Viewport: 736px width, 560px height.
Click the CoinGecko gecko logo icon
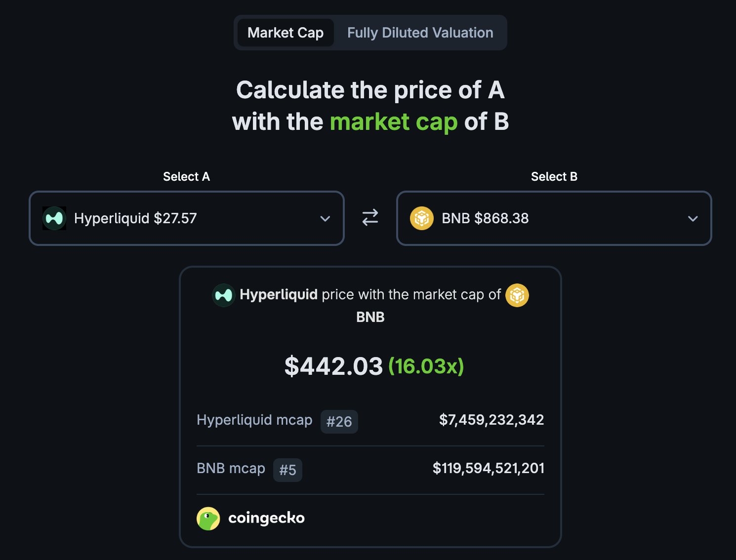tap(208, 519)
